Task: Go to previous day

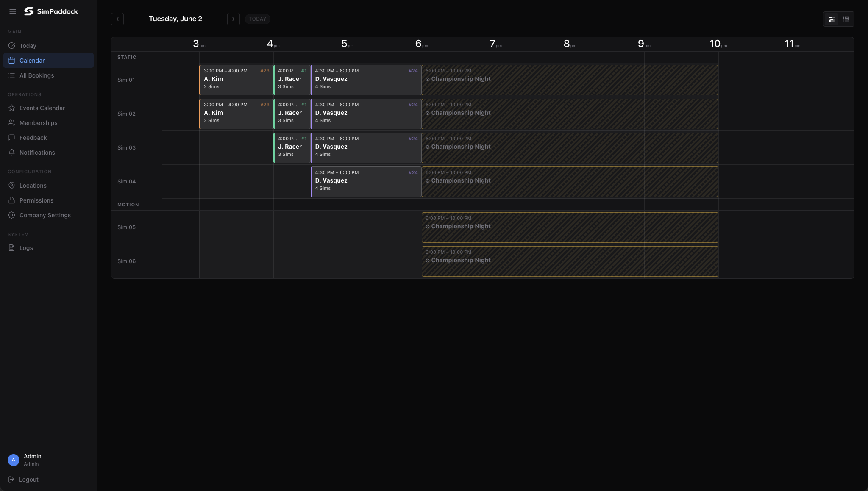Action: (x=117, y=19)
